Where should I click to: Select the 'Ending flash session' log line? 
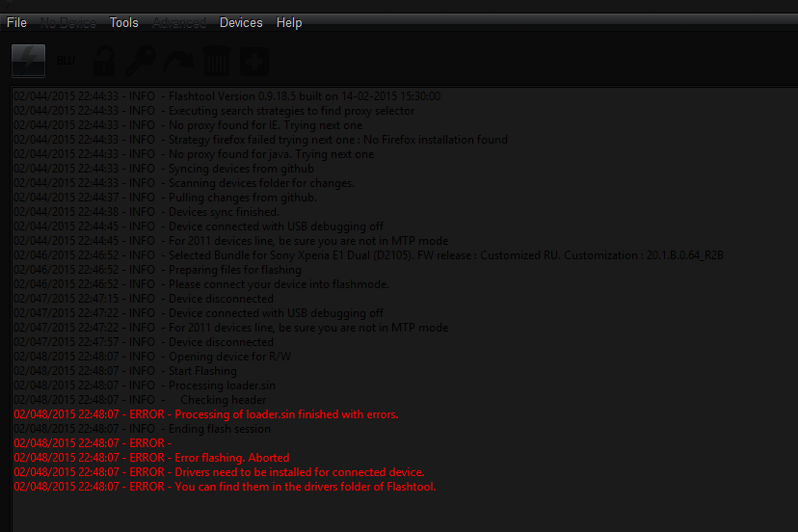pos(142,429)
